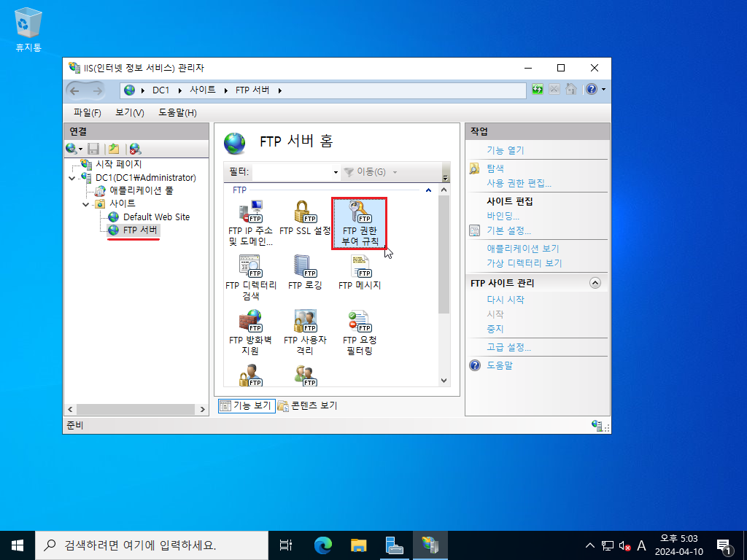This screenshot has width=747, height=560.
Task: Open the notification center icon
Action: click(724, 545)
